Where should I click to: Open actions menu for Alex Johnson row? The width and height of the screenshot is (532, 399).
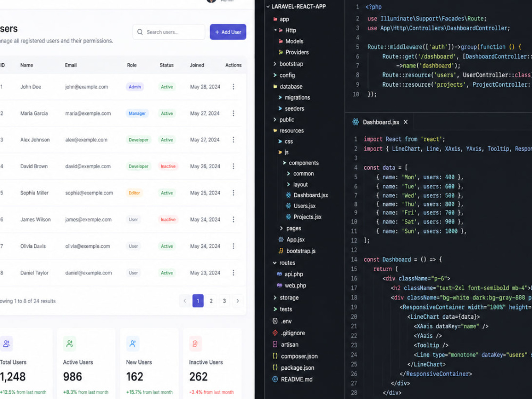click(234, 140)
